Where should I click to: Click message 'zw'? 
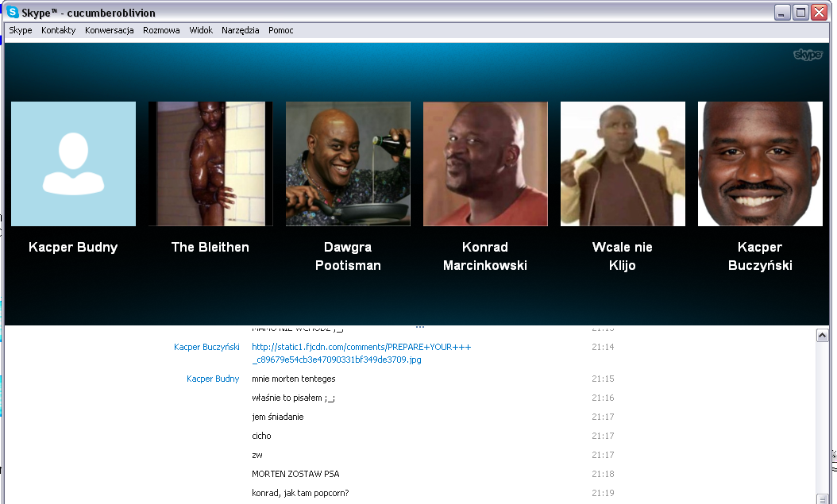[257, 455]
